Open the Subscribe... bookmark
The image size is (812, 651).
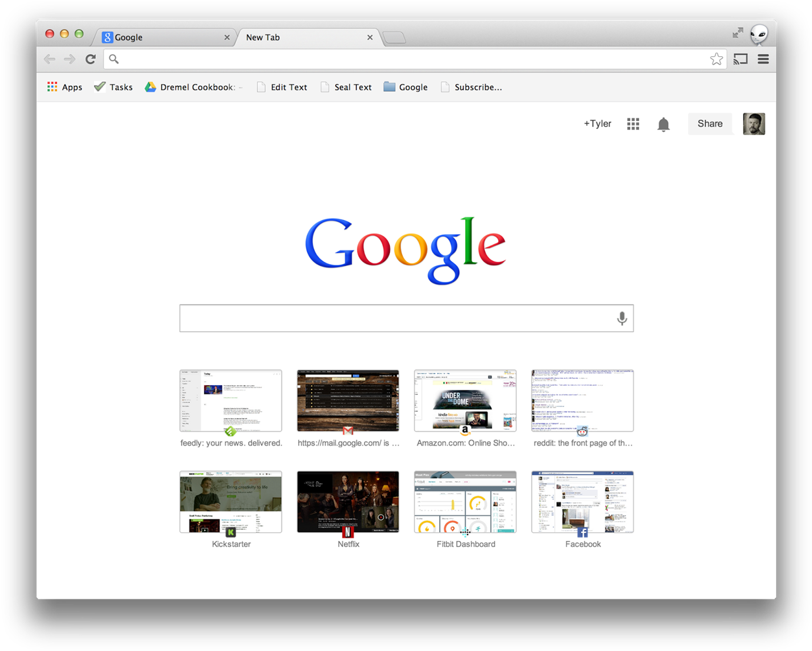point(472,87)
